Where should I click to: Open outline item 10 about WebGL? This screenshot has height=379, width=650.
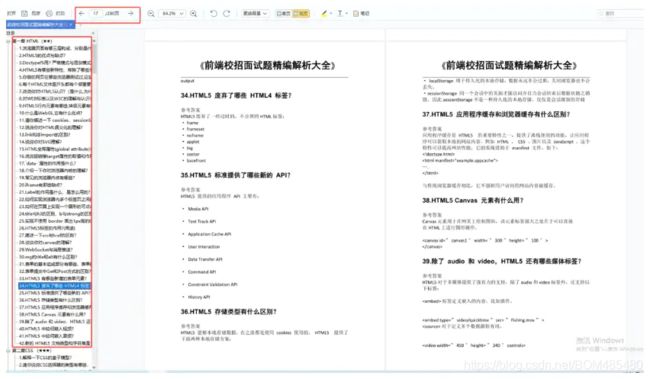[x=50, y=113]
